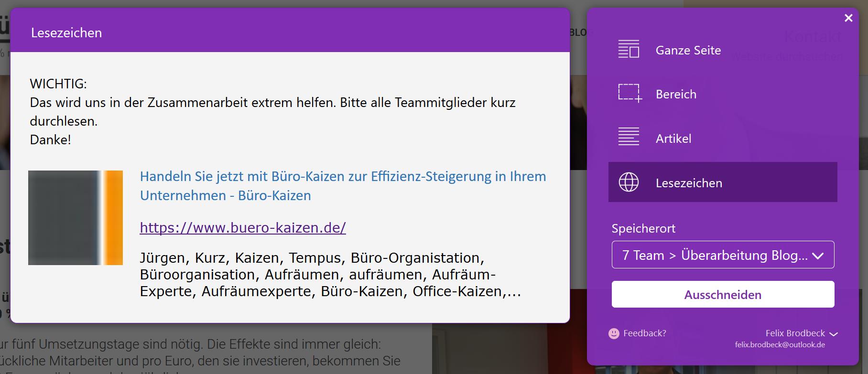Screen dimensions: 868x374
Task: Click the Lesezeichen preview header title
Action: [x=66, y=32]
